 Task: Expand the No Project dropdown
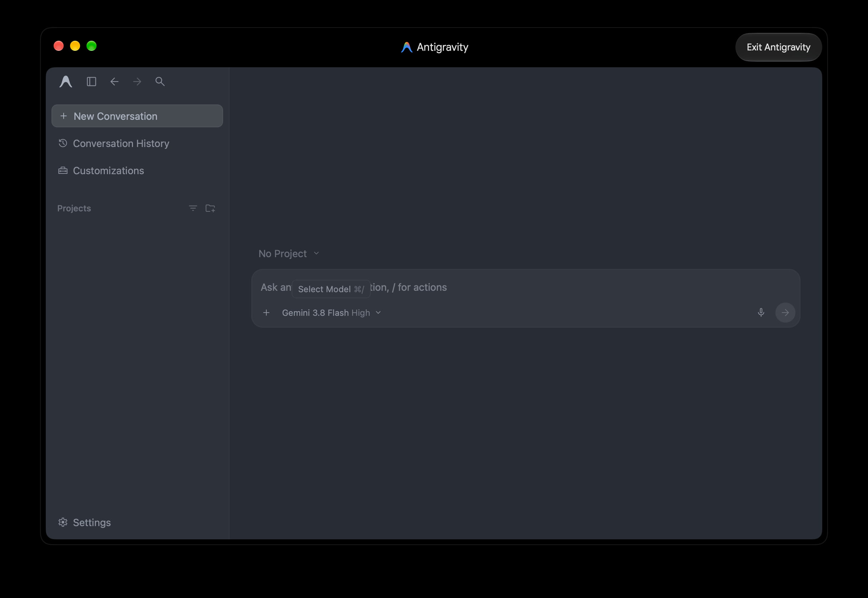pyautogui.click(x=289, y=254)
